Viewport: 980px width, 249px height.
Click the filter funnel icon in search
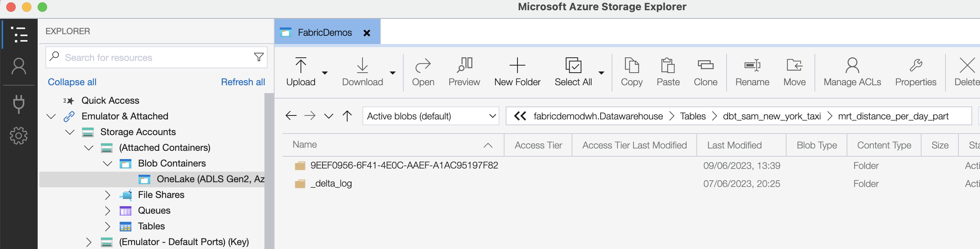[x=259, y=57]
